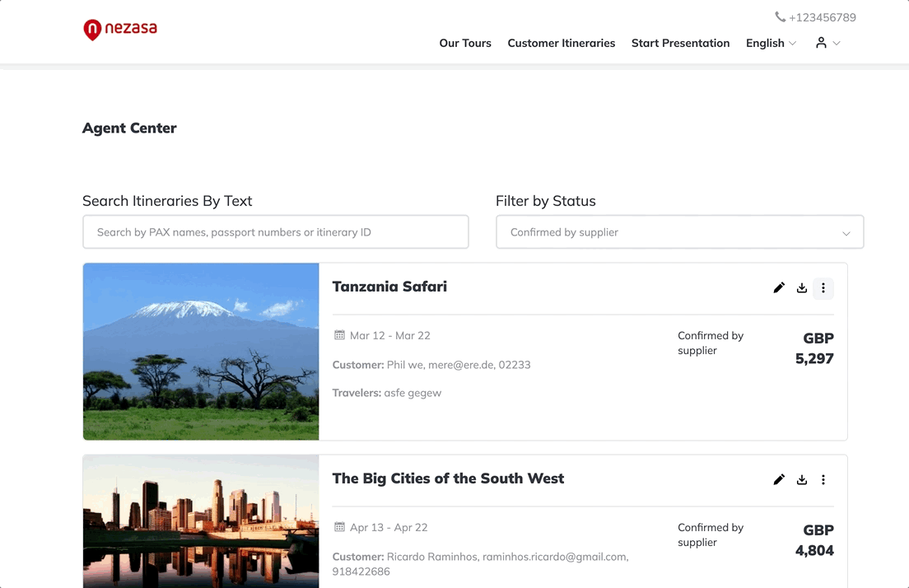Select Start Presentation in the navigation
This screenshot has height=588, width=909.
coord(681,43)
